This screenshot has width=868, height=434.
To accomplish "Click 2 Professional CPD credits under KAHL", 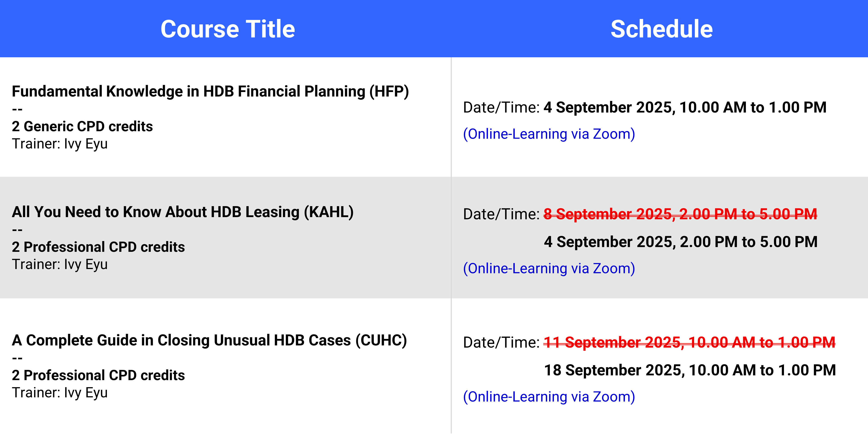I will click(x=98, y=247).
